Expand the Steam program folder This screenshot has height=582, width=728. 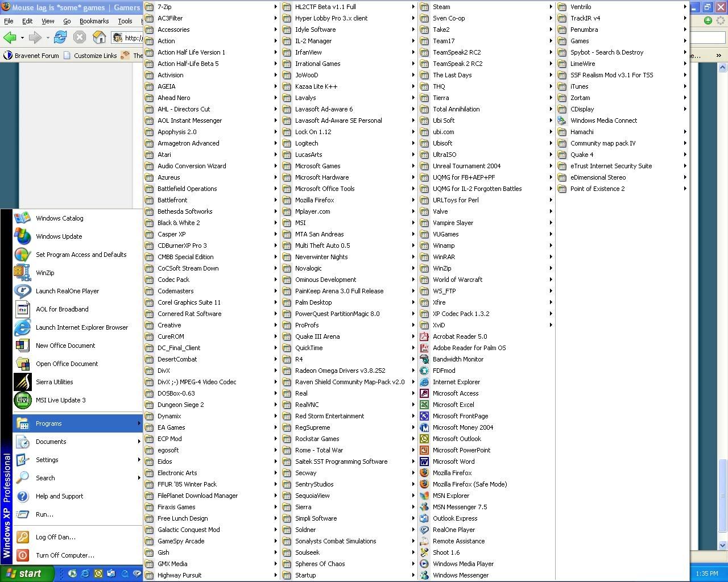point(486,7)
